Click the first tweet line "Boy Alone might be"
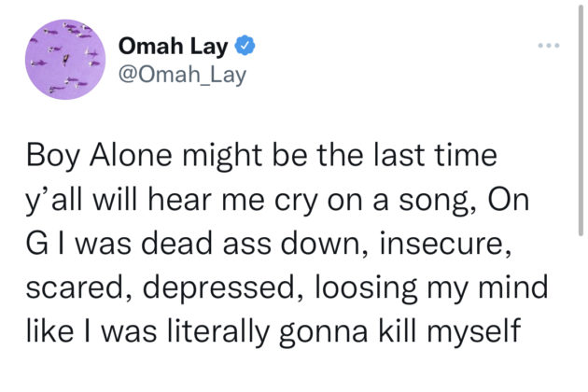The image size is (588, 392). point(261,156)
